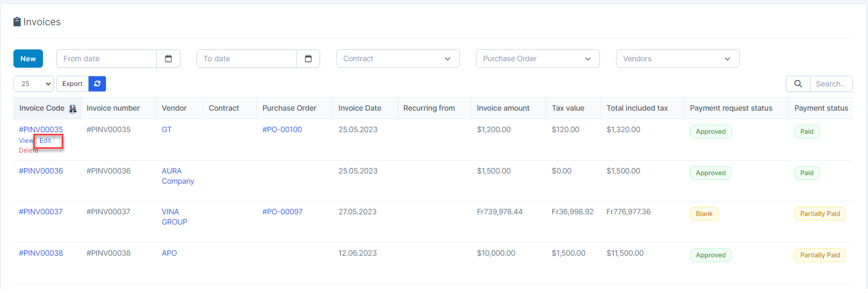
Task: Sort by Invoice Code column icon
Action: coord(73,109)
